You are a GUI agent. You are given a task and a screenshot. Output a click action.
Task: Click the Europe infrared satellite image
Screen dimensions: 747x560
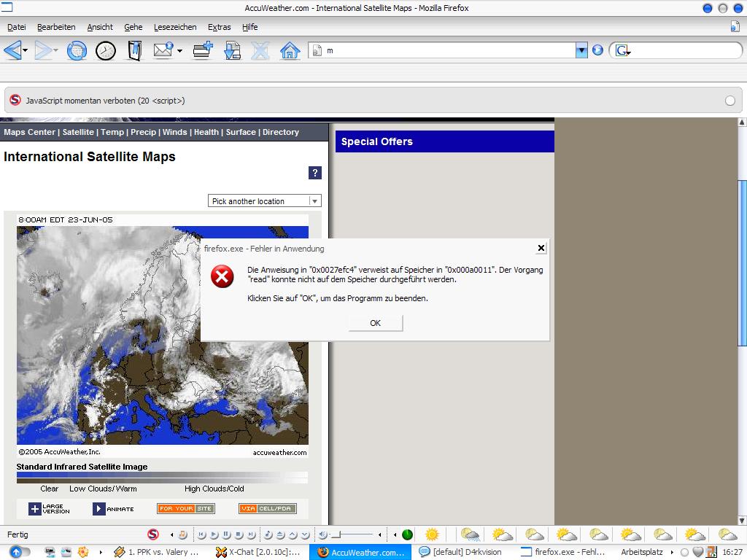109,335
